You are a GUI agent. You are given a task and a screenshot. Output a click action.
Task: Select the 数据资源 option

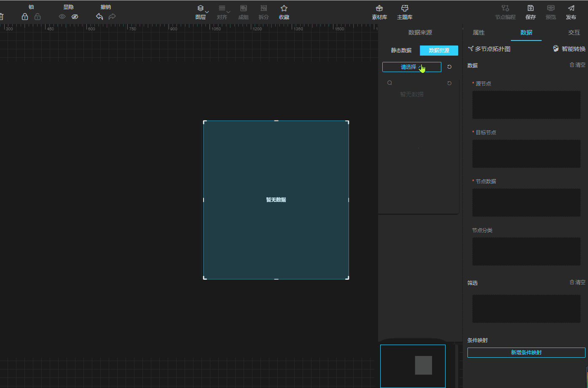pyautogui.click(x=439, y=51)
